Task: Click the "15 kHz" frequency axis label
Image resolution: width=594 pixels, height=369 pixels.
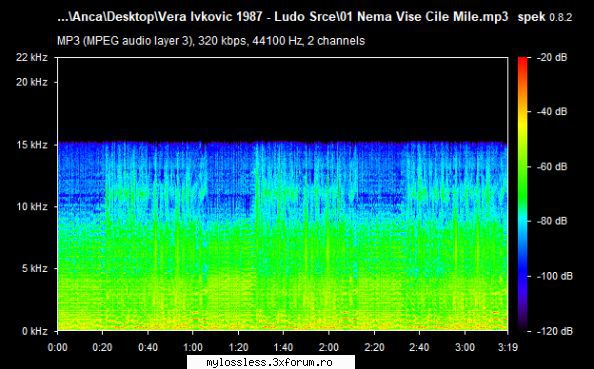Action: (32, 145)
